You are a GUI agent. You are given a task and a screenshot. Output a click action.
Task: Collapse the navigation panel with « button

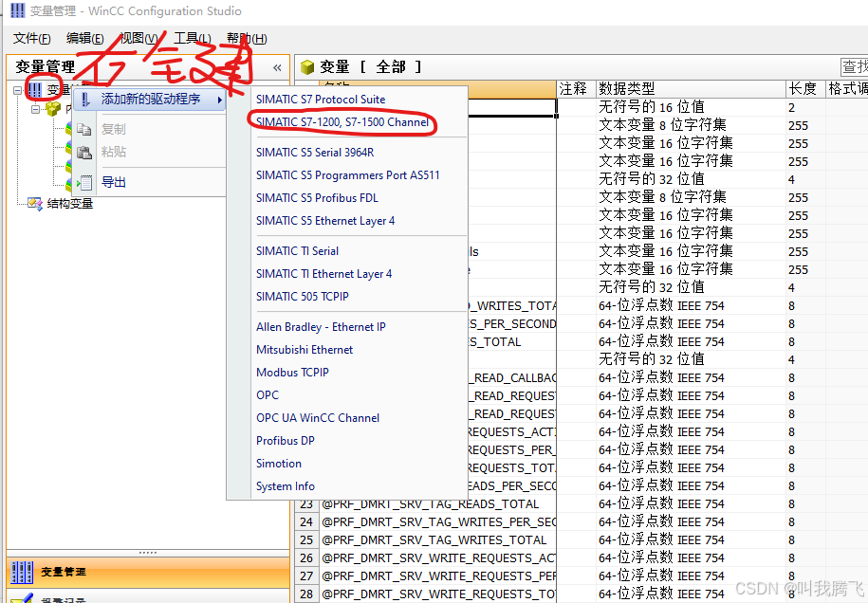[x=277, y=67]
